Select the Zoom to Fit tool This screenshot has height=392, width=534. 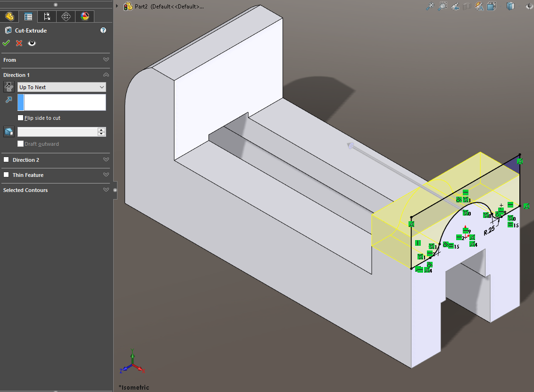pyautogui.click(x=430, y=6)
